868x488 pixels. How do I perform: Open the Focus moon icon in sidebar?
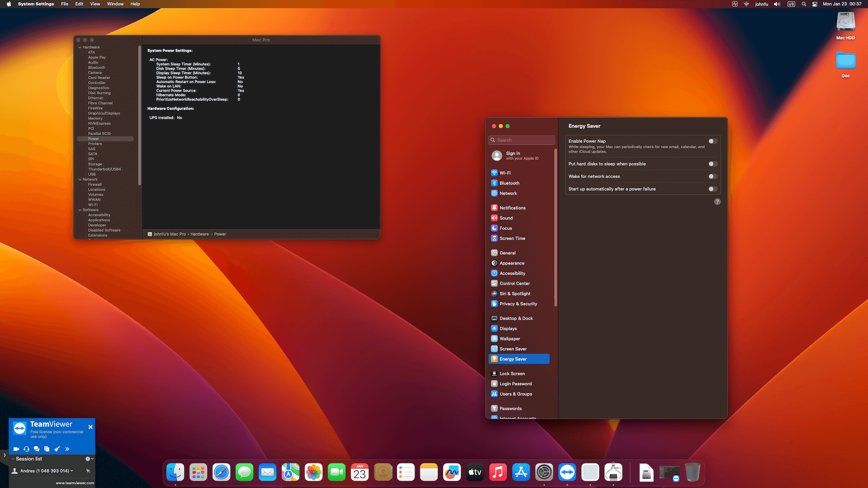(x=494, y=228)
